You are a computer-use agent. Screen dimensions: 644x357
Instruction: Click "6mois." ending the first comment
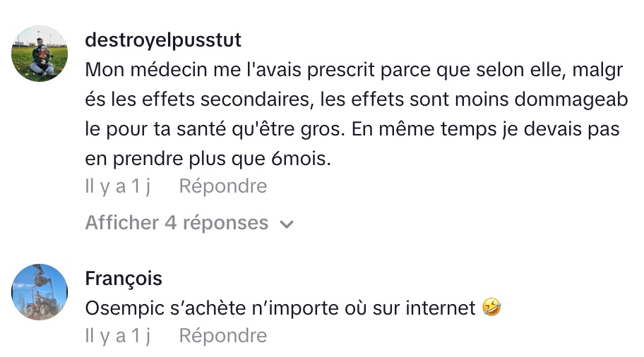(301, 159)
